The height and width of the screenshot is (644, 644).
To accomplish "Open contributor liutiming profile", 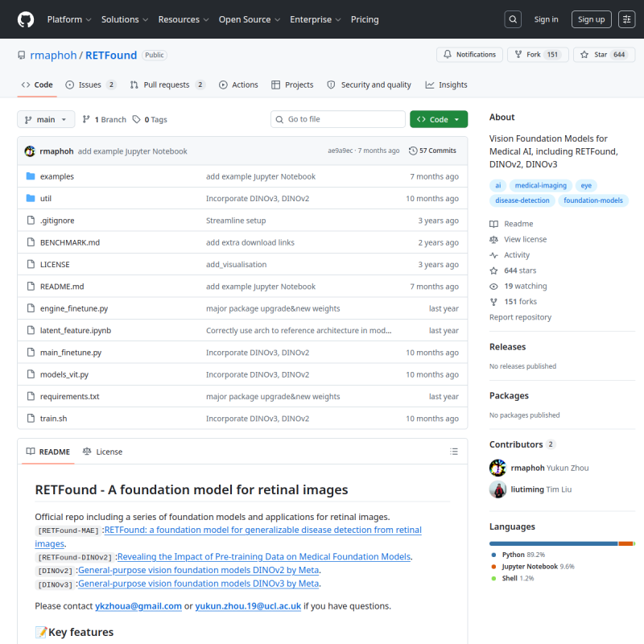I will coord(527,489).
